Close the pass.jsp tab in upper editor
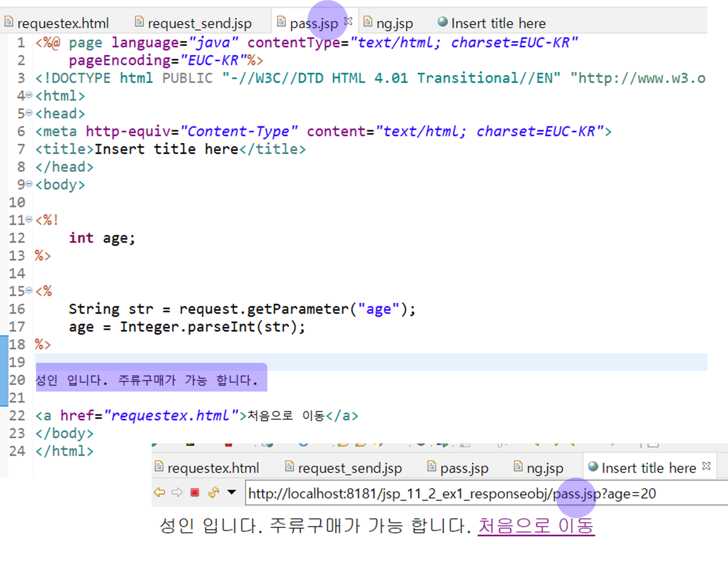This screenshot has width=728, height=568. (348, 21)
